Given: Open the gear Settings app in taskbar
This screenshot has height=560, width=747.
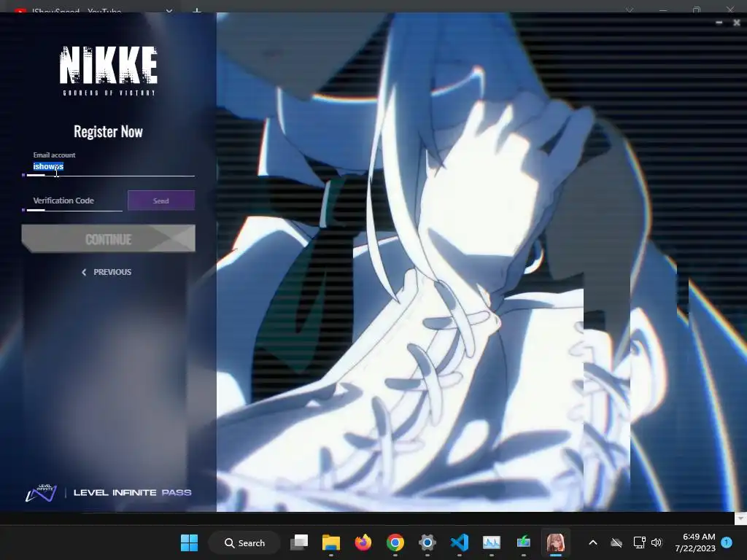Looking at the screenshot, I should pyautogui.click(x=427, y=542).
